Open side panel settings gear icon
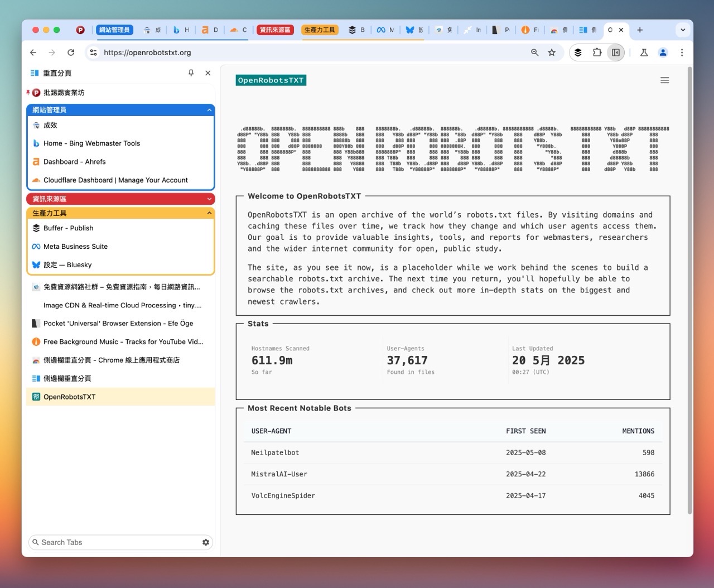 (x=206, y=542)
